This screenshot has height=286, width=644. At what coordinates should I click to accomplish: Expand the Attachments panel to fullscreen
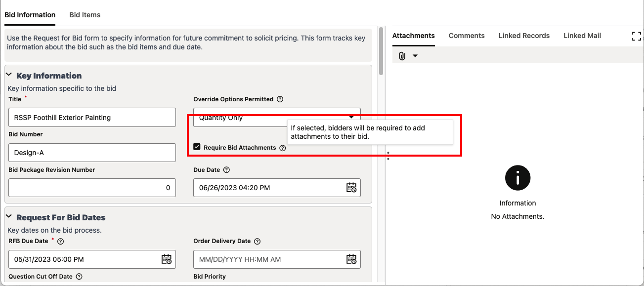[x=636, y=36]
